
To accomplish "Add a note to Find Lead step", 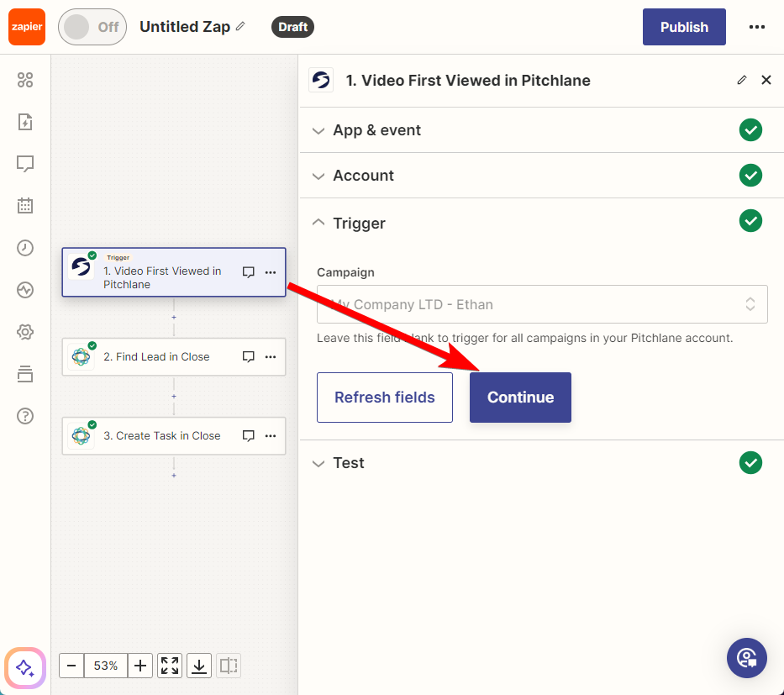I will point(249,357).
